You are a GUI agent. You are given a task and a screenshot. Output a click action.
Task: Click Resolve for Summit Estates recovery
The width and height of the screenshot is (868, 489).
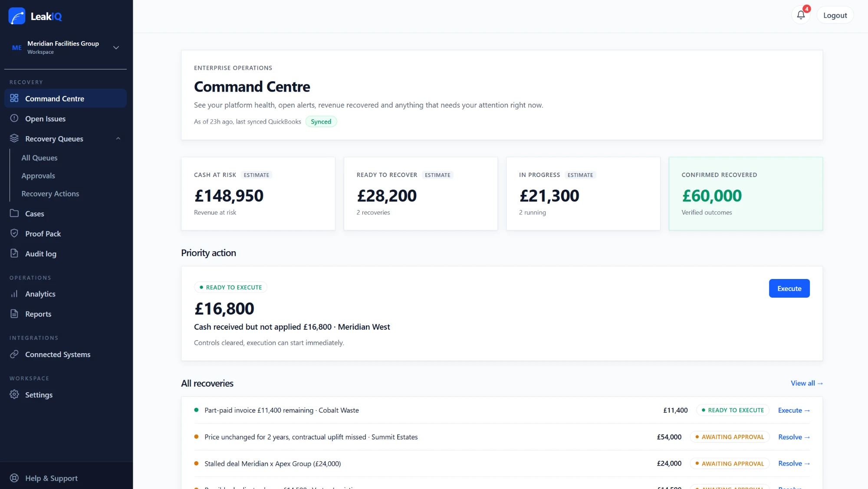coord(794,437)
